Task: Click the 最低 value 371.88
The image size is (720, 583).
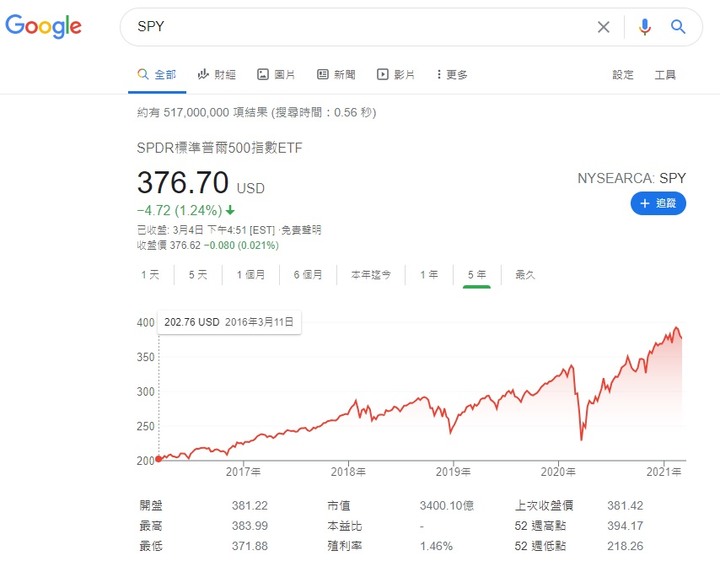Action: pyautogui.click(x=249, y=546)
